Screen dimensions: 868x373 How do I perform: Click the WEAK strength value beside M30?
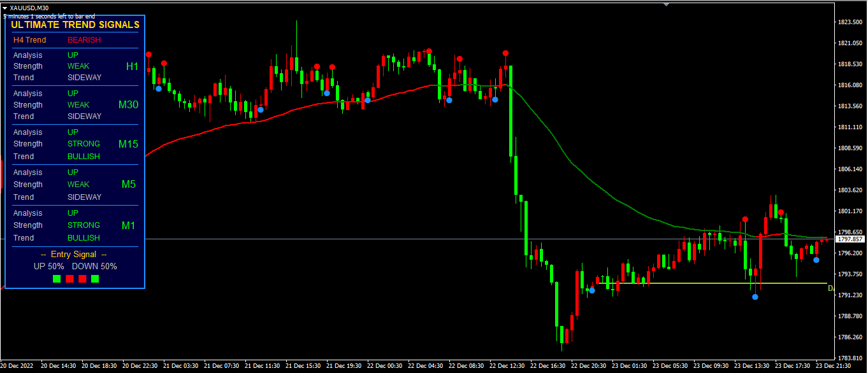click(78, 105)
